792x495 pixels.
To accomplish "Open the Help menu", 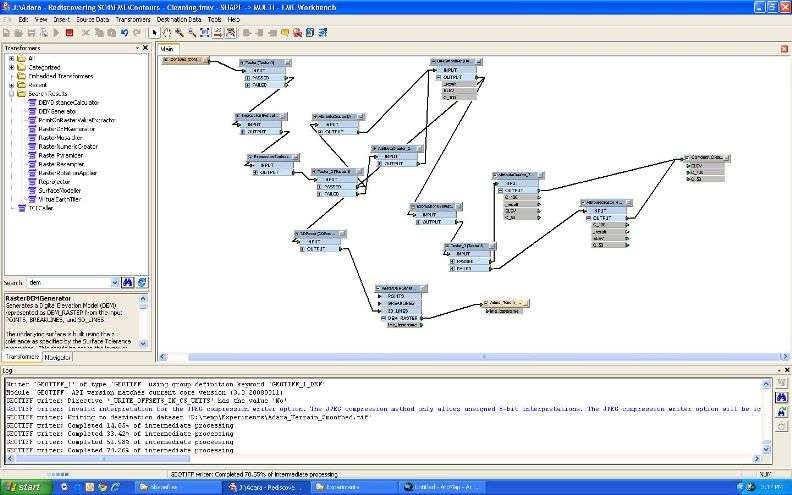I will (233, 20).
